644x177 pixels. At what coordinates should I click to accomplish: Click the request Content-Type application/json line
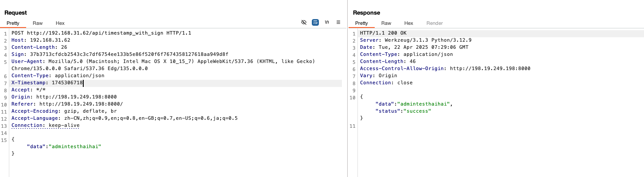[x=58, y=76]
